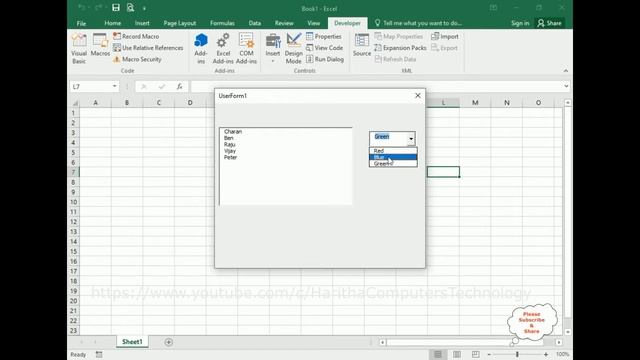Switch to Page Layout view
Screen dimensions: 640x360
457,354
